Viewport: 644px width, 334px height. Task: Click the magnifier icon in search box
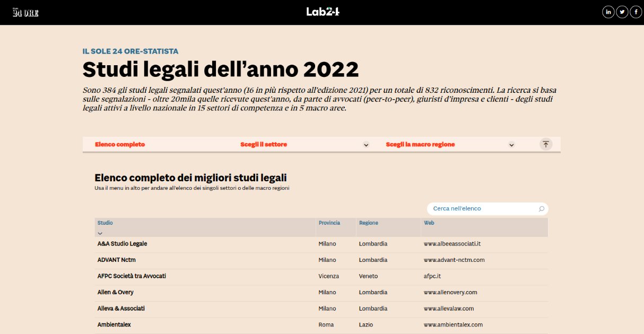pos(541,209)
